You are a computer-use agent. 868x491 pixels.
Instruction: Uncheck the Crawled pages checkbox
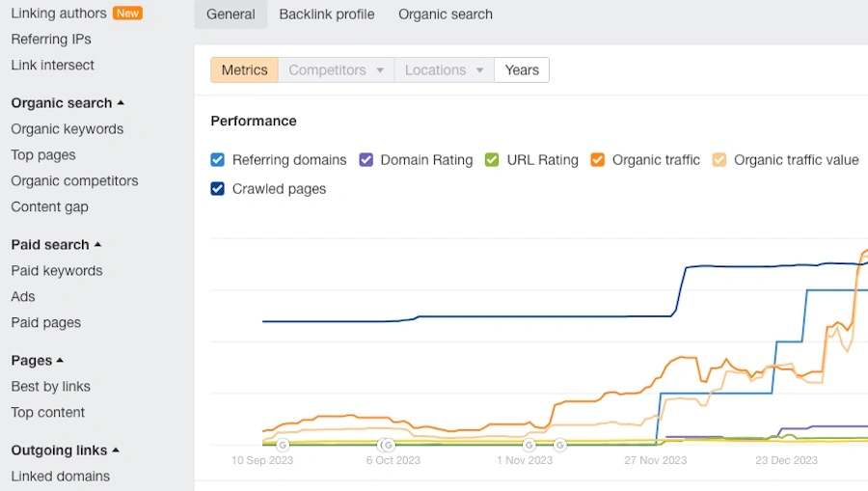click(218, 189)
